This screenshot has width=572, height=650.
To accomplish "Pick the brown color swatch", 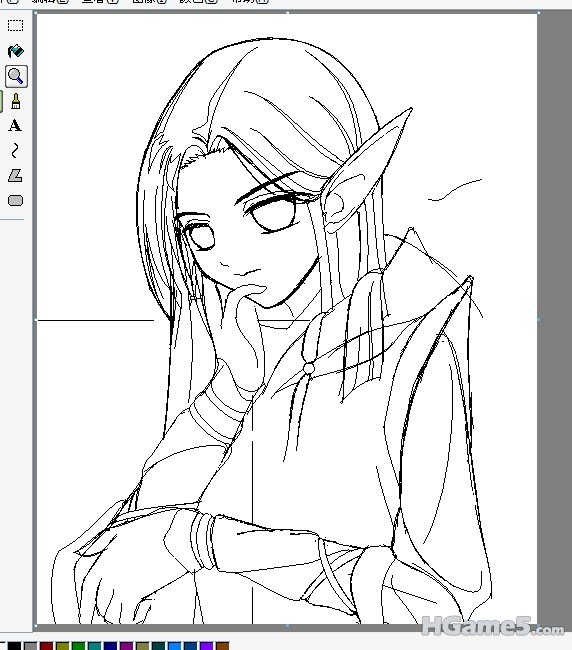I will (223, 646).
